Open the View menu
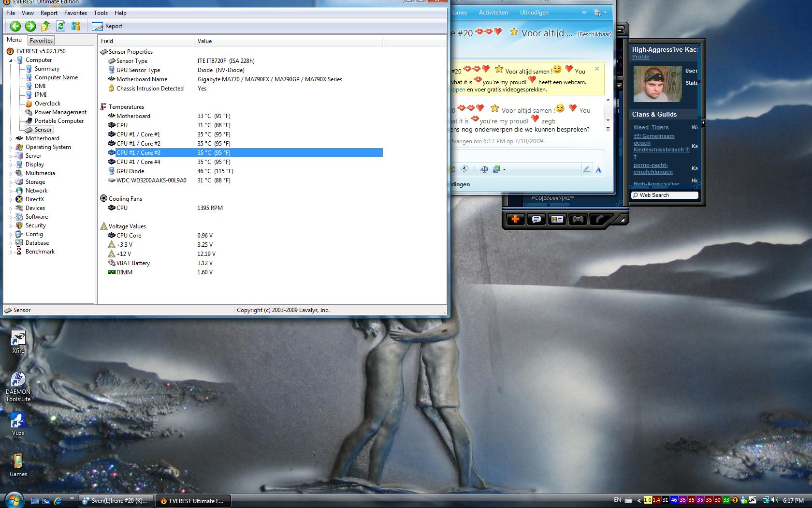The height and width of the screenshot is (508, 812). click(x=28, y=13)
